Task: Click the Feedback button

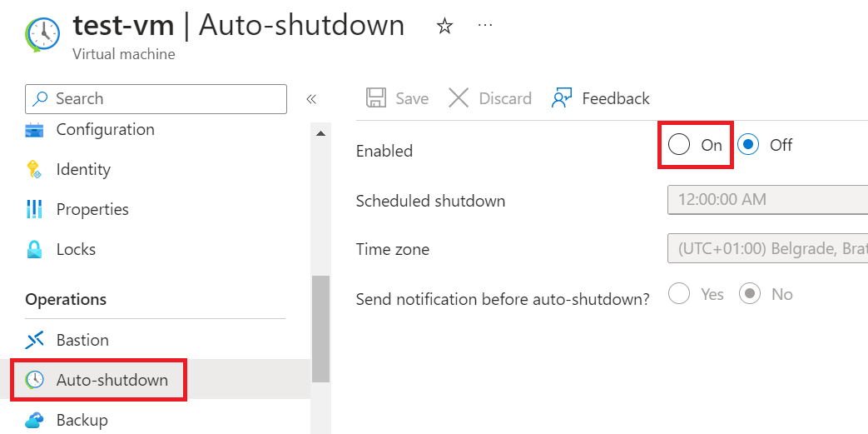Action: tap(600, 98)
